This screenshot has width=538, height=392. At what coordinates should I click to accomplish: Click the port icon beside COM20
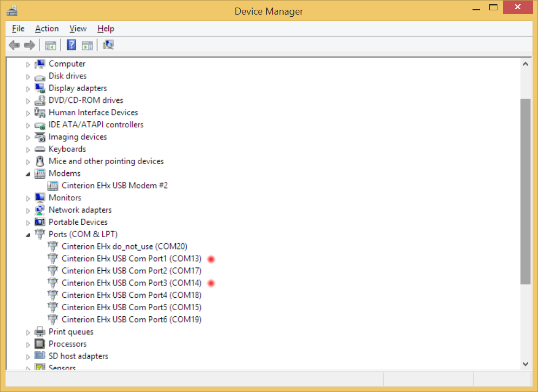point(53,246)
